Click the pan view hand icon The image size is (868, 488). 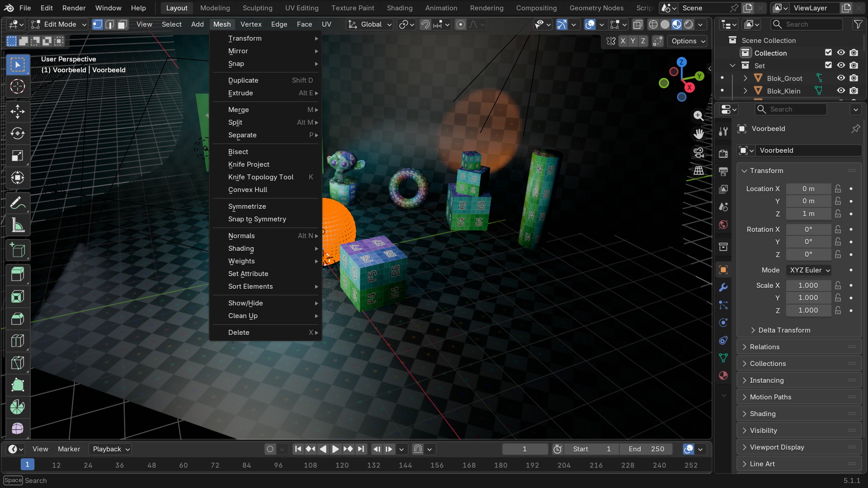[x=698, y=134]
